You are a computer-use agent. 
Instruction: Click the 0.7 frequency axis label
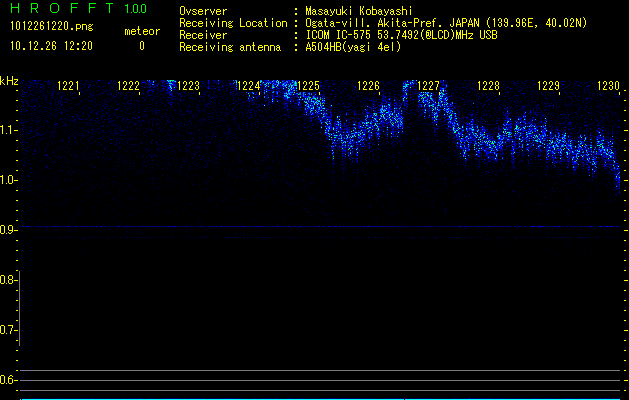tap(7, 330)
